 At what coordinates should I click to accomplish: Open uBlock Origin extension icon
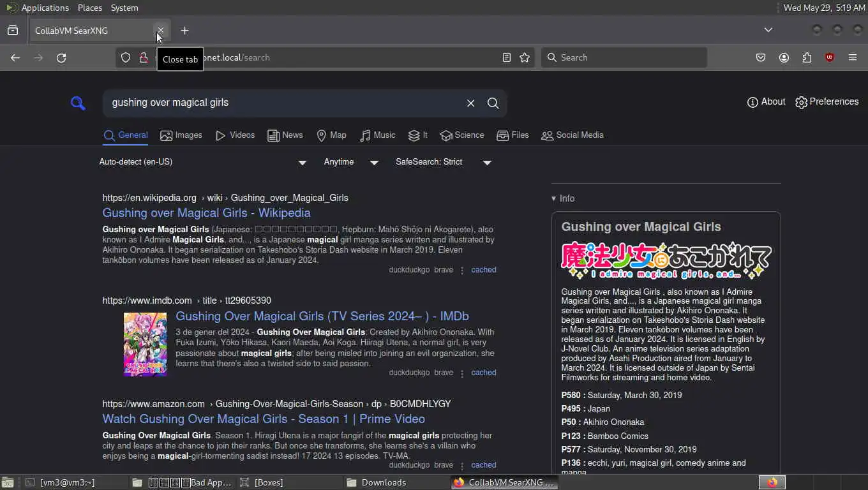tap(830, 57)
